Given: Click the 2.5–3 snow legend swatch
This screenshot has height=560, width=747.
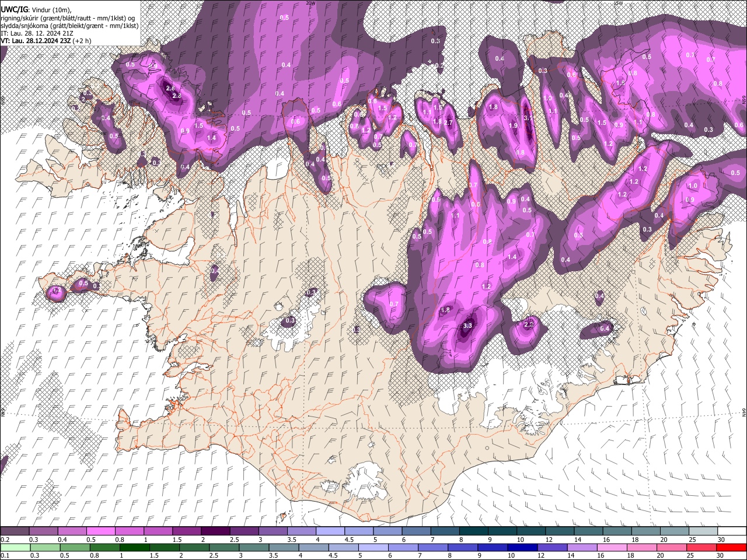Looking at the screenshot, I should click(244, 531).
